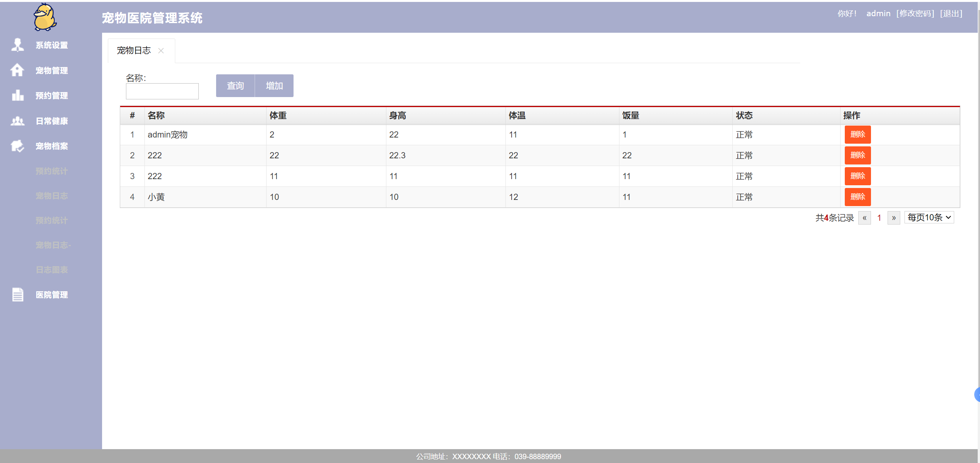
Task: Open 日志图表 submenu item
Action: 52,270
